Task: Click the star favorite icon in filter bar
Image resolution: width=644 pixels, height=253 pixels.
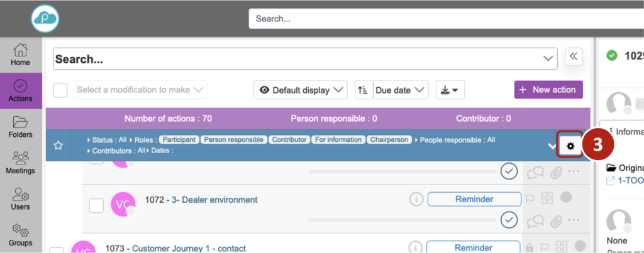Action: (58, 145)
